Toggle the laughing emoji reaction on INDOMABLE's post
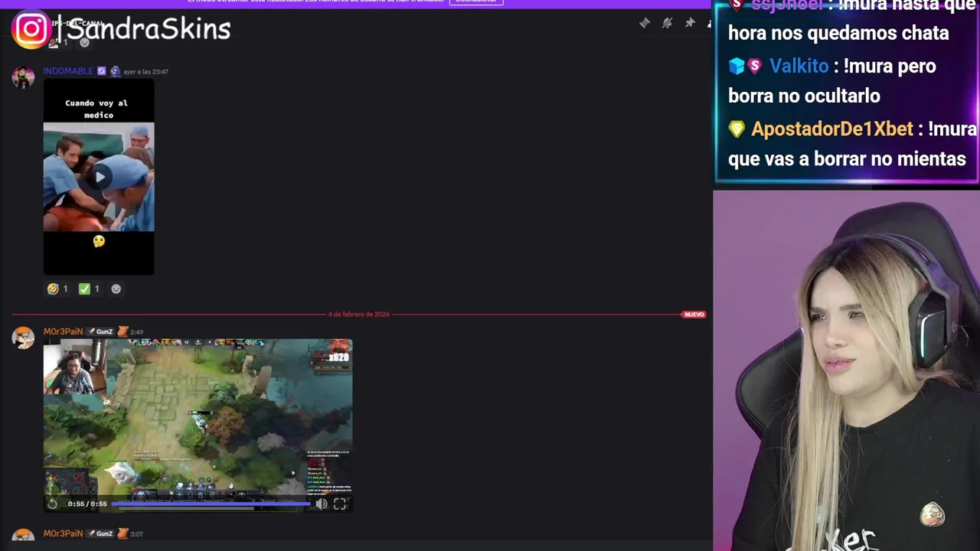This screenshot has height=551, width=980. [x=57, y=289]
